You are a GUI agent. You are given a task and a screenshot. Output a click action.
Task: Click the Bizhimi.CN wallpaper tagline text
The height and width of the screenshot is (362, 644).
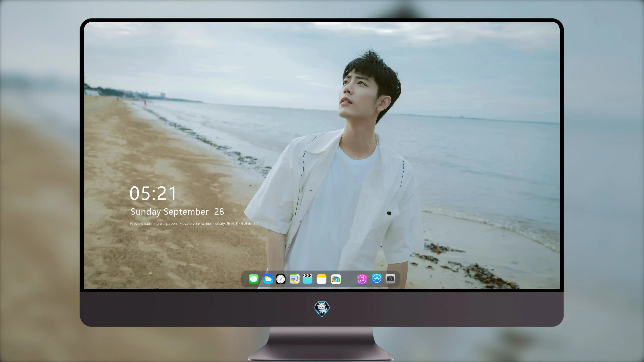(x=195, y=223)
